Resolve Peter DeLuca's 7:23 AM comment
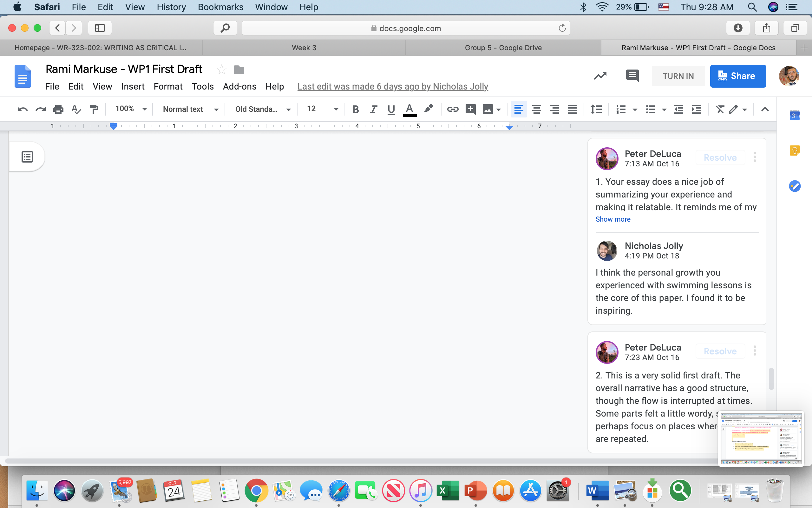The image size is (812, 508). pos(720,351)
